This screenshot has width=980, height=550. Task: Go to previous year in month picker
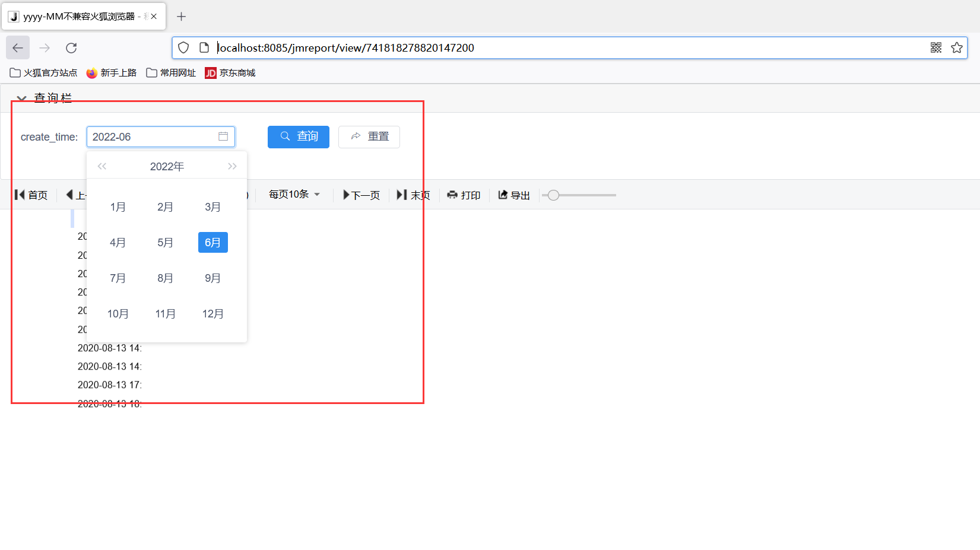point(102,166)
